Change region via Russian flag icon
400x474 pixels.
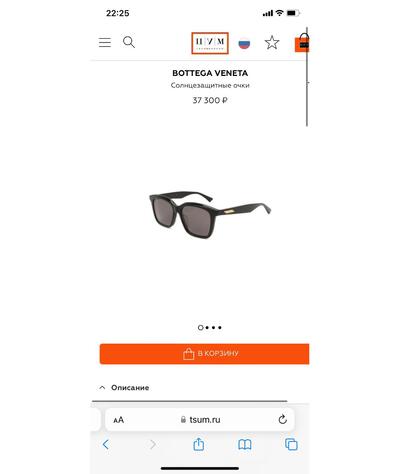(244, 44)
